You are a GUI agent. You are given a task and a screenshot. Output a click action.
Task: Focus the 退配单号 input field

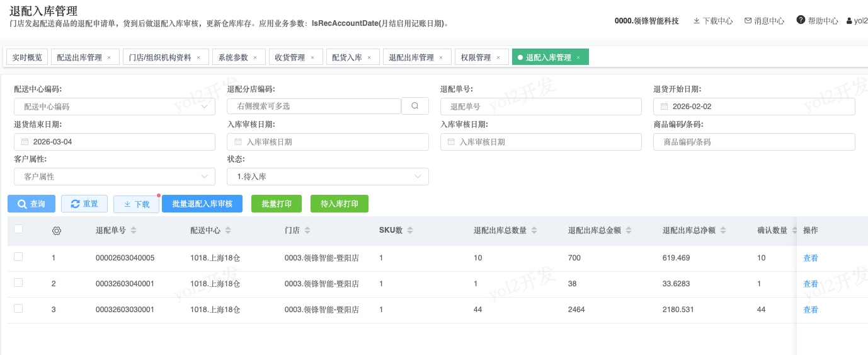[x=540, y=107]
